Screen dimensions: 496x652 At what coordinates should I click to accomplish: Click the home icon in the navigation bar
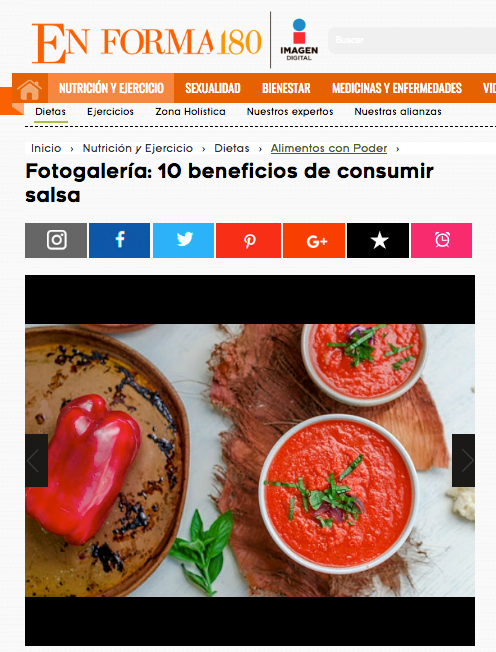(30, 89)
